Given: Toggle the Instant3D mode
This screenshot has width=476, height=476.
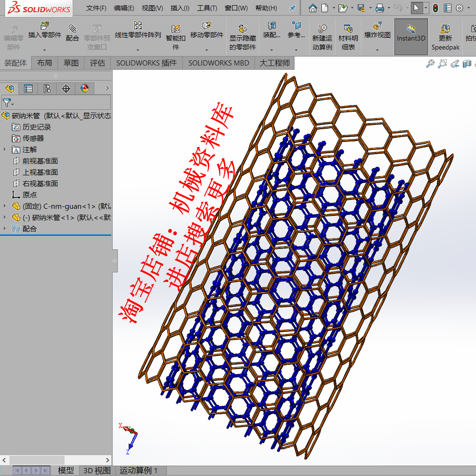Looking at the screenshot, I should click(x=410, y=37).
